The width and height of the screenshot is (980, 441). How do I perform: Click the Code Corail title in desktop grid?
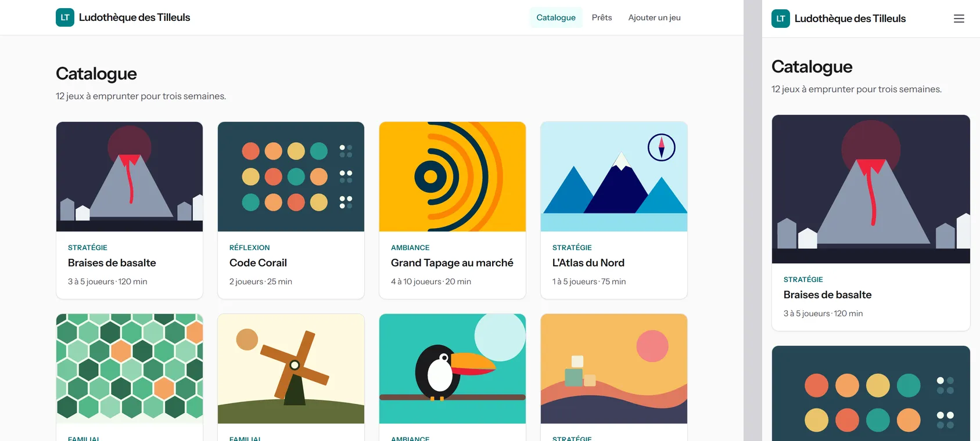tap(258, 263)
